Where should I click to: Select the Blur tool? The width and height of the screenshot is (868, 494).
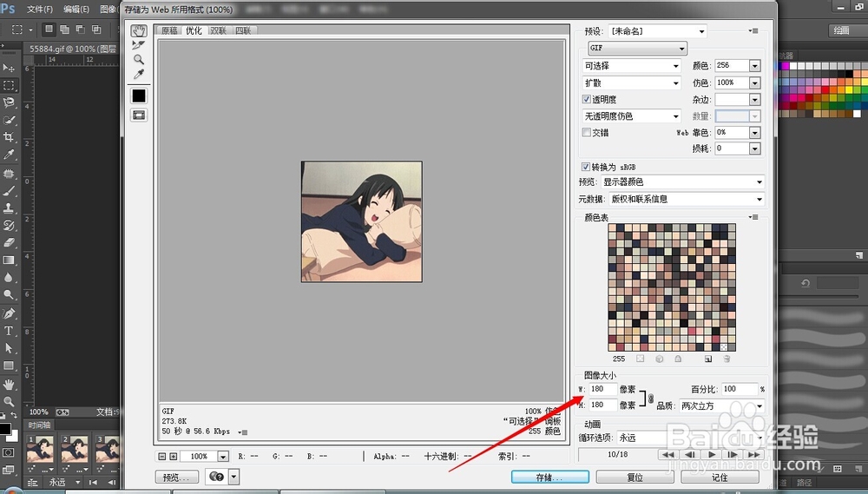(9, 278)
